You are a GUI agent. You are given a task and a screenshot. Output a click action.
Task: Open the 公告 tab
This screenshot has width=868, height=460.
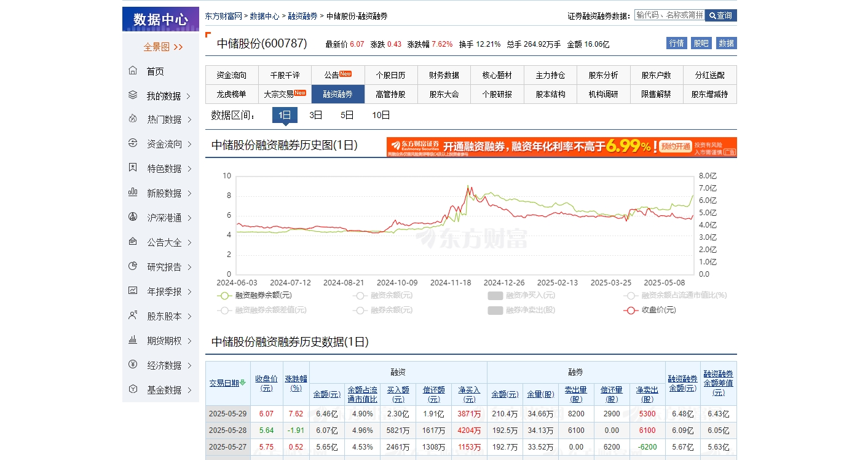(x=337, y=75)
